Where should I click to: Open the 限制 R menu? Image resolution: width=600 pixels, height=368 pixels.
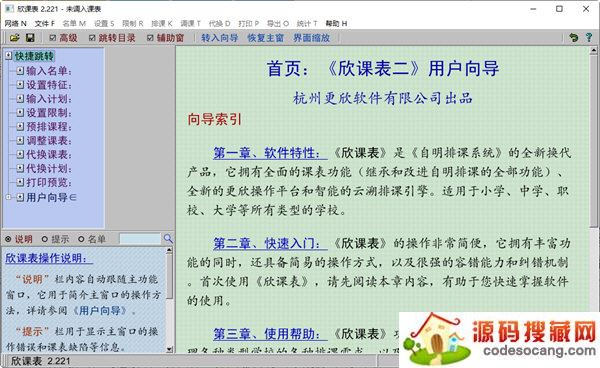133,23
